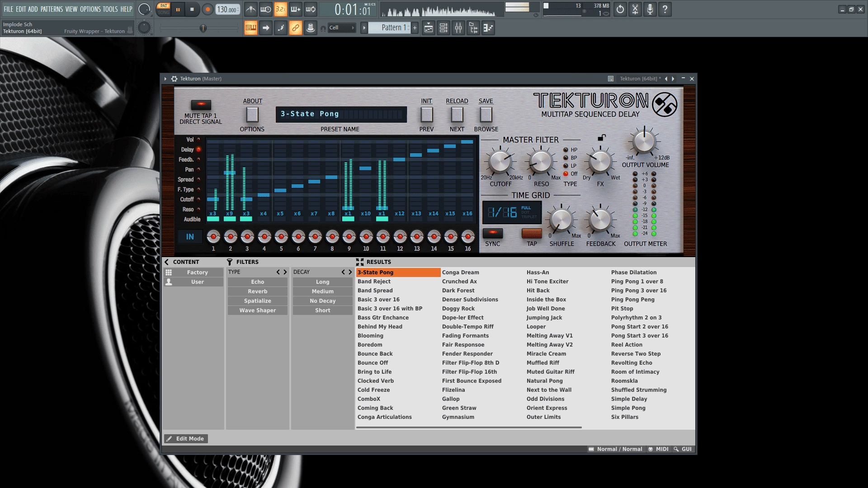Viewport: 868px width, 488px height.
Task: Toggle the metronome icon
Action: pyautogui.click(x=251, y=9)
